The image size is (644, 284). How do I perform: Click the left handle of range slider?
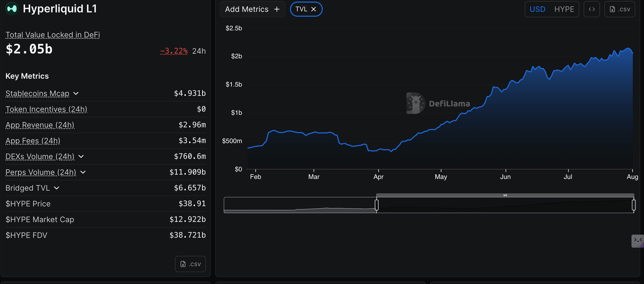point(377,205)
